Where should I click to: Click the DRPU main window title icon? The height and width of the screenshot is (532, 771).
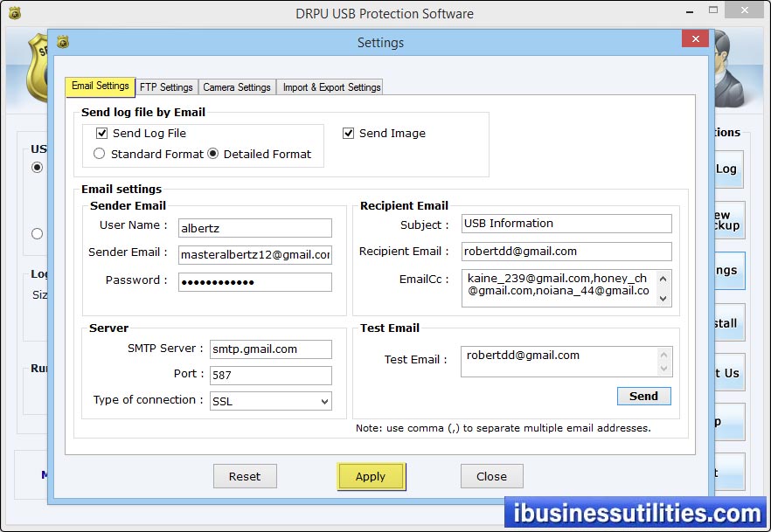[x=15, y=13]
